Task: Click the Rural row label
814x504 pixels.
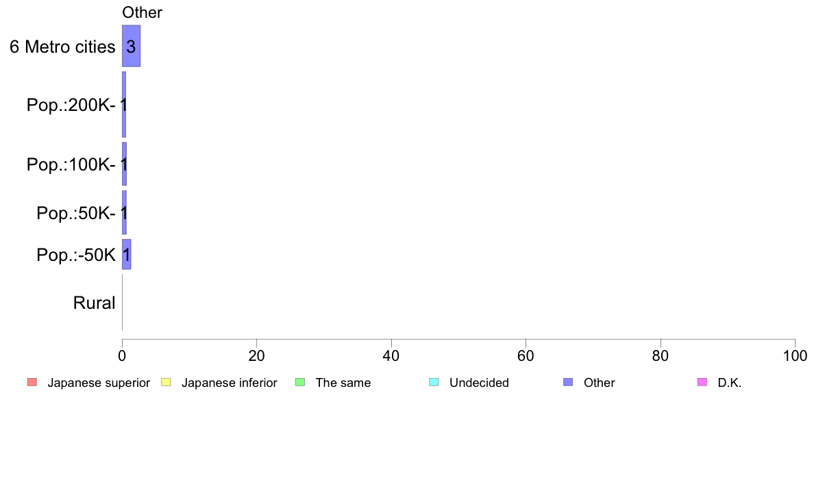Action: 94,303
